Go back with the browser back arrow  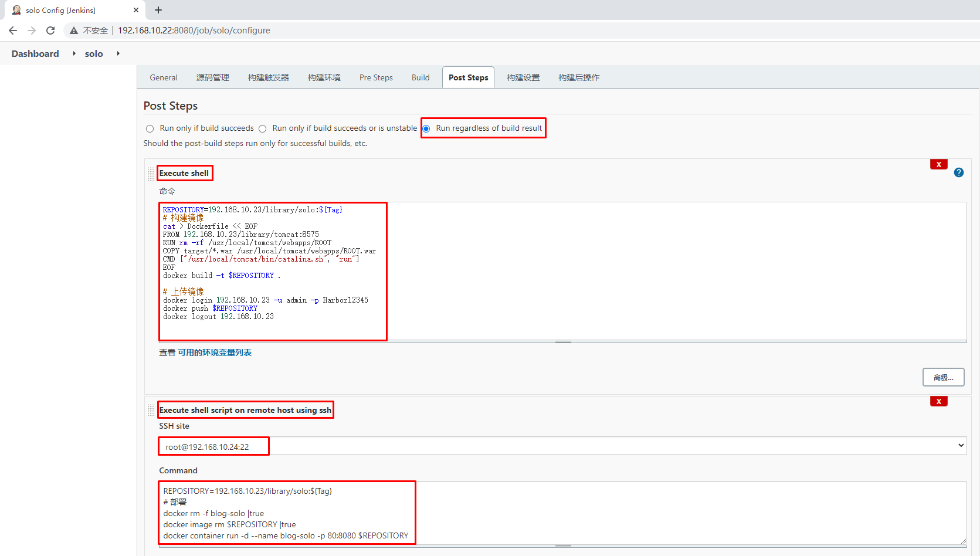click(x=13, y=30)
